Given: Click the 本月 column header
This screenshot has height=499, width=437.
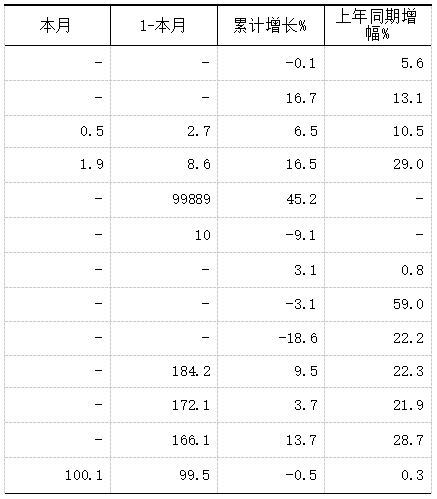Looking at the screenshot, I should [57, 25].
